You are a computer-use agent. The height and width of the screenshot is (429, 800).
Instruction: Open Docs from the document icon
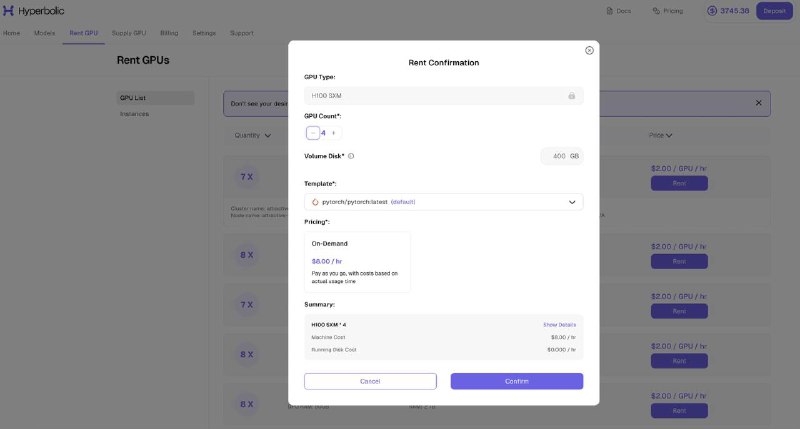pos(609,11)
